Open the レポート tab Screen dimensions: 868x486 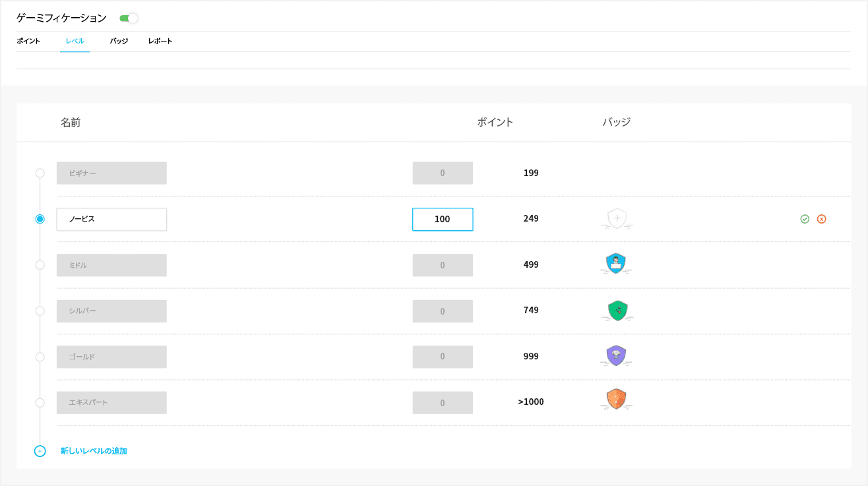160,41
